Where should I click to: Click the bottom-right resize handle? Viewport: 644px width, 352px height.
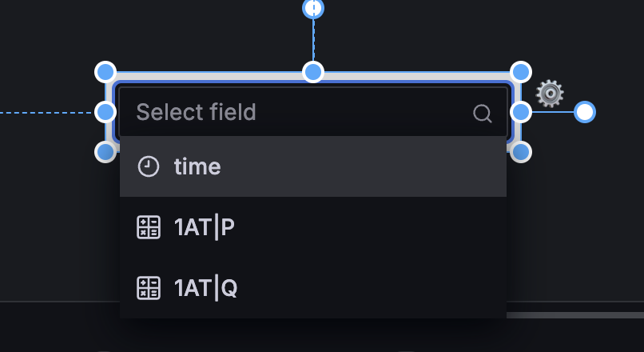coord(521,151)
